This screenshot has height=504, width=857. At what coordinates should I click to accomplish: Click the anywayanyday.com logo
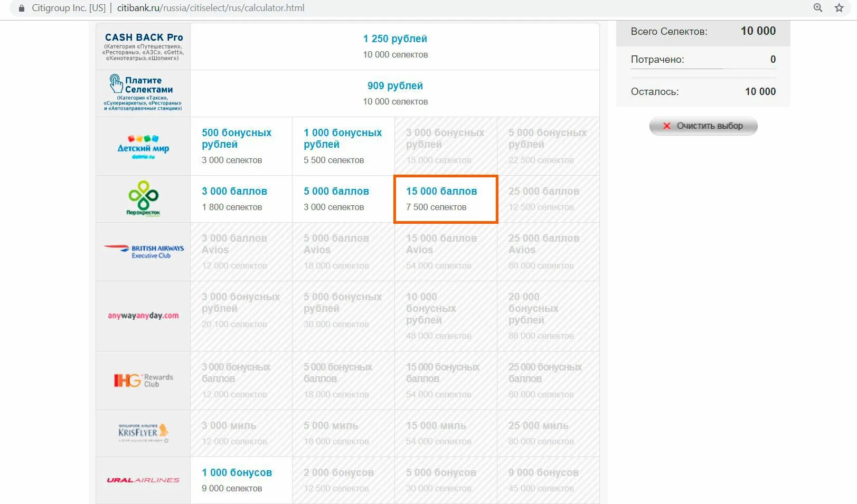click(x=143, y=316)
